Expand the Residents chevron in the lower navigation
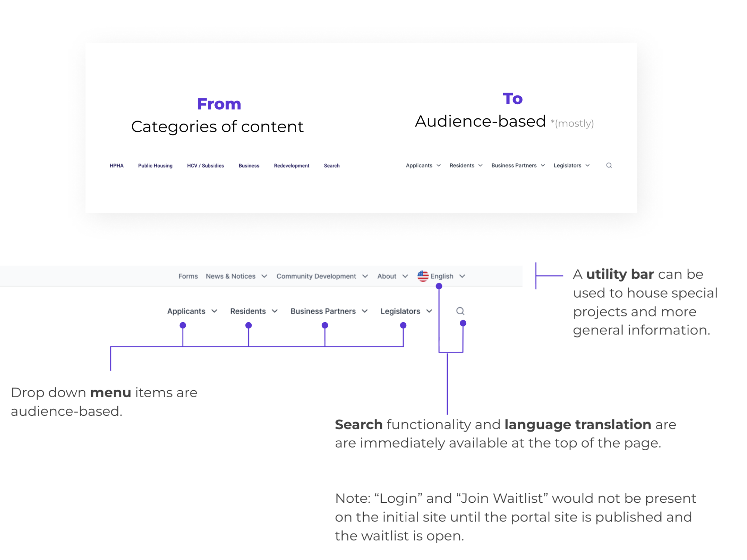Viewport: 747px width, 560px height. pos(275,311)
